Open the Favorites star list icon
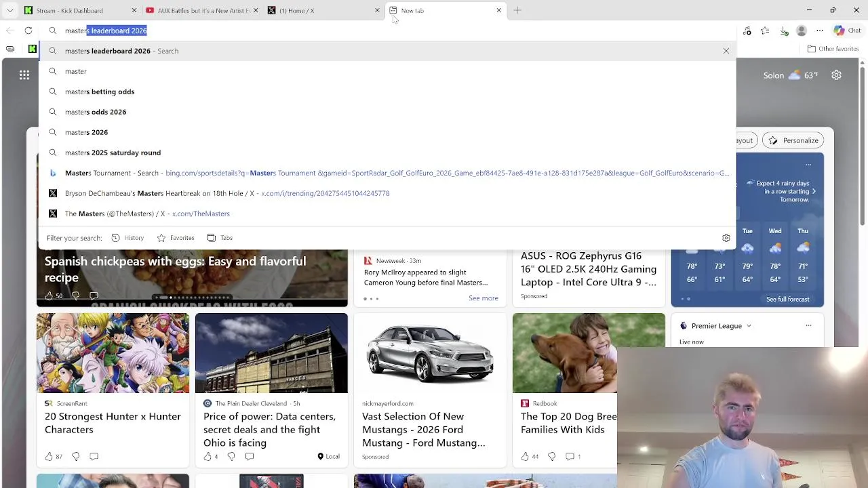This screenshot has width=868, height=488. (765, 30)
